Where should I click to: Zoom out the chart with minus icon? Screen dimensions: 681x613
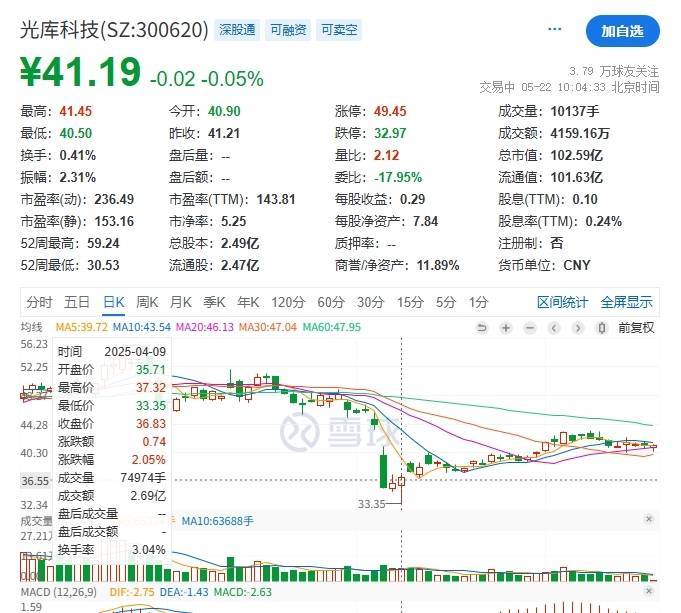(530, 327)
